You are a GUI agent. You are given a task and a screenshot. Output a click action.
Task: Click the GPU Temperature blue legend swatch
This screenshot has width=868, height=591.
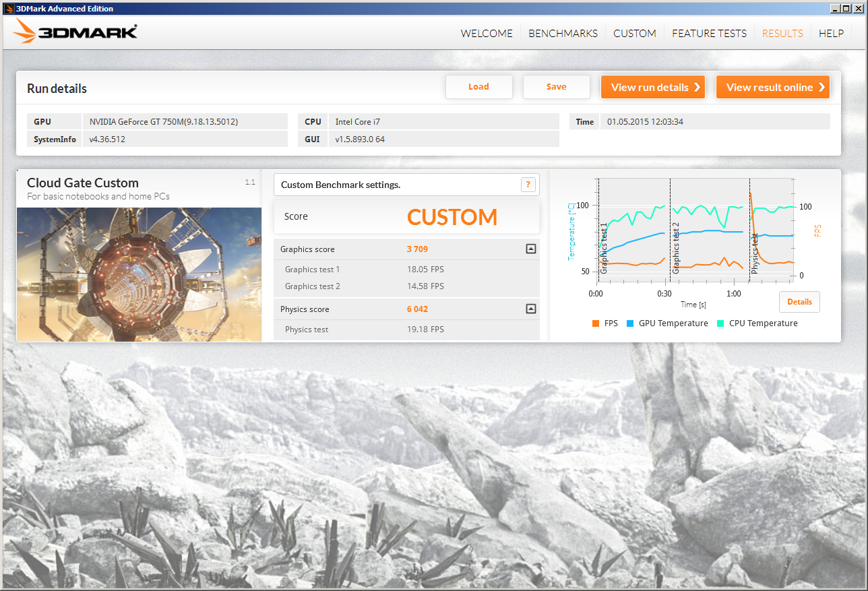click(629, 323)
